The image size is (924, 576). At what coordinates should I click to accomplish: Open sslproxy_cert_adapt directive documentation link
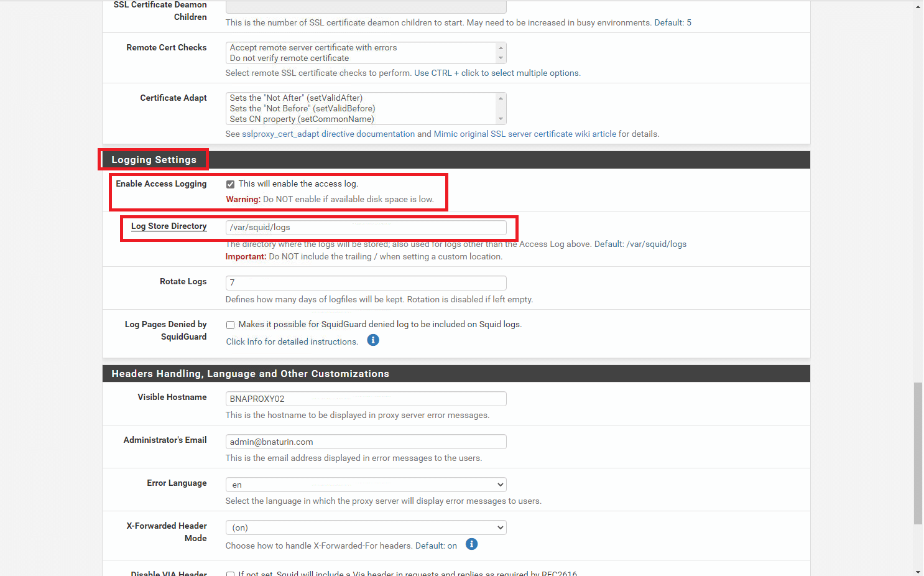coord(328,134)
